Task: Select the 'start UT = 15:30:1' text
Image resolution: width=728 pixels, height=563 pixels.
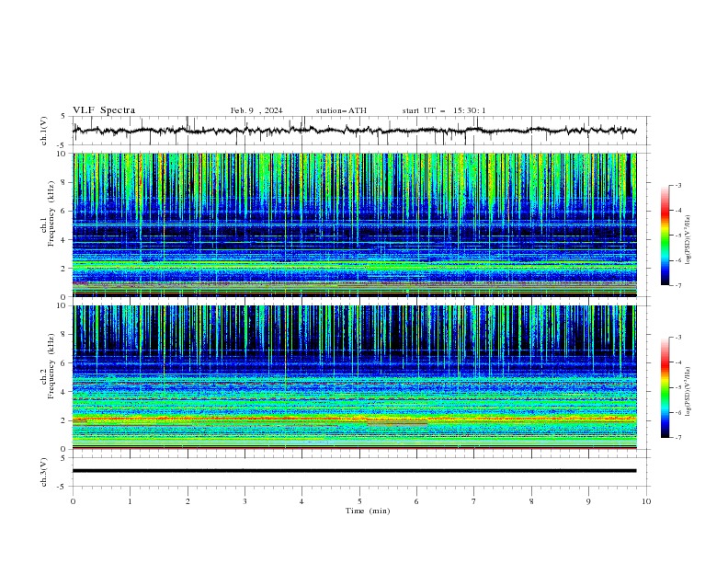Action: [444, 110]
